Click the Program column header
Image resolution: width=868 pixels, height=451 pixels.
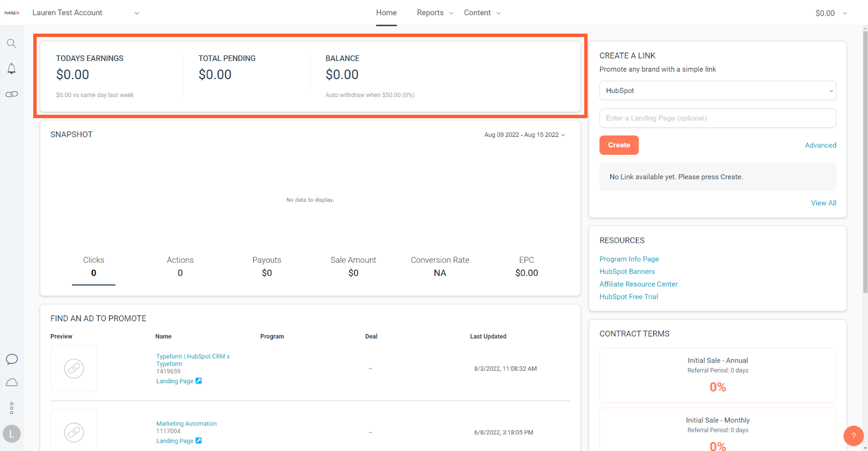pos(272,336)
